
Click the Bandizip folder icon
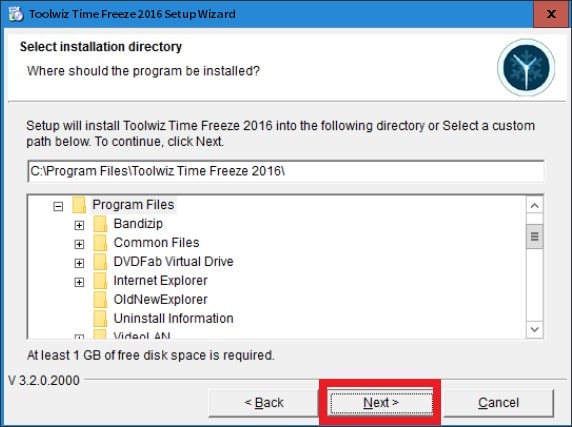[x=100, y=224]
